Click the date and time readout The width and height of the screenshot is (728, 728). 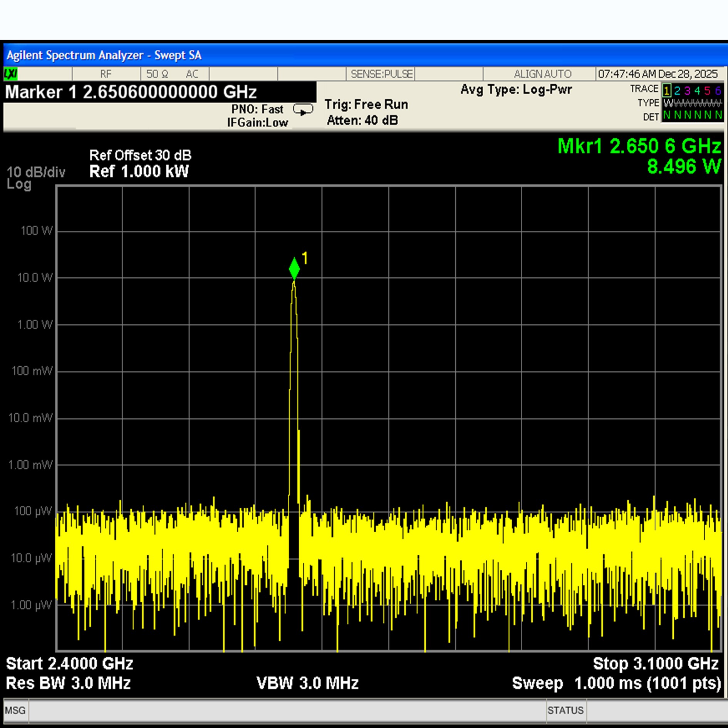(x=658, y=74)
